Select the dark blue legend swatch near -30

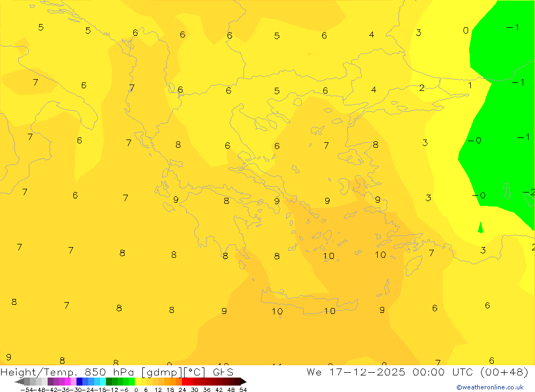coord(80,382)
